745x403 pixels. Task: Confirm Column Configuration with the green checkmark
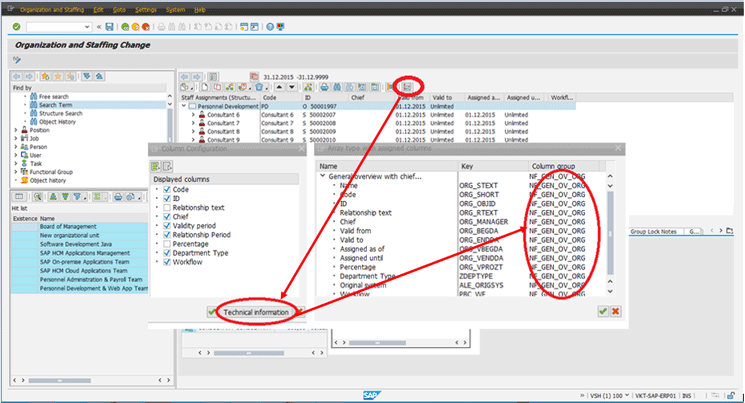[210, 312]
